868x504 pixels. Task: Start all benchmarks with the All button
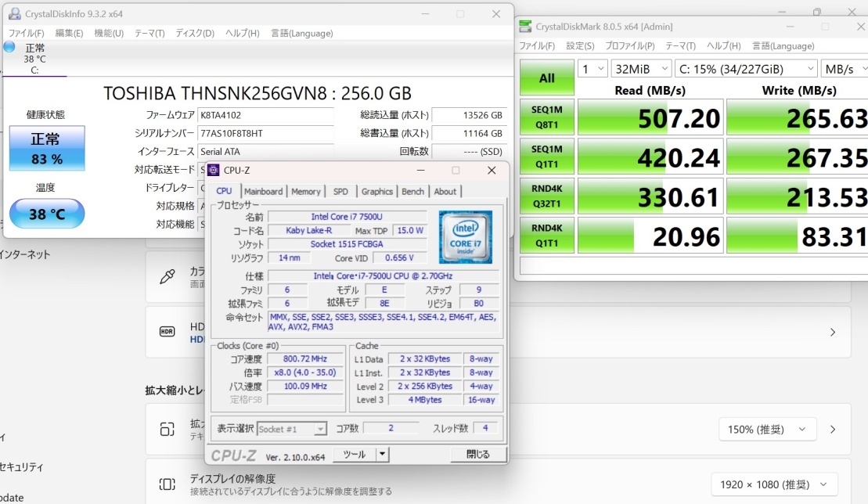(547, 78)
